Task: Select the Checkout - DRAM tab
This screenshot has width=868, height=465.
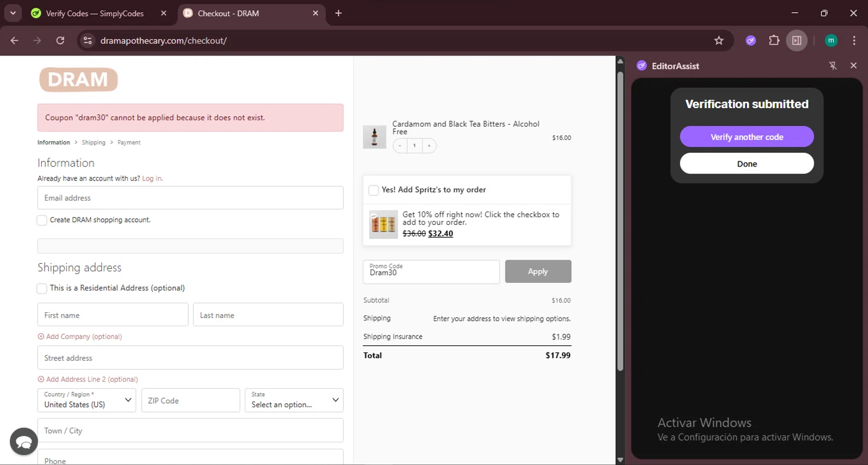Action: (x=228, y=13)
